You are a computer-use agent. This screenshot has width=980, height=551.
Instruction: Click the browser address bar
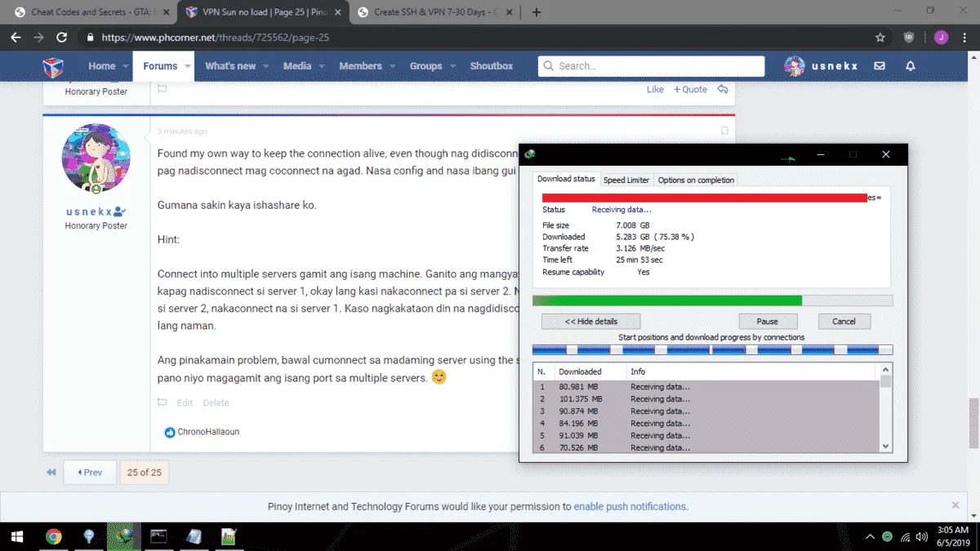(482, 38)
